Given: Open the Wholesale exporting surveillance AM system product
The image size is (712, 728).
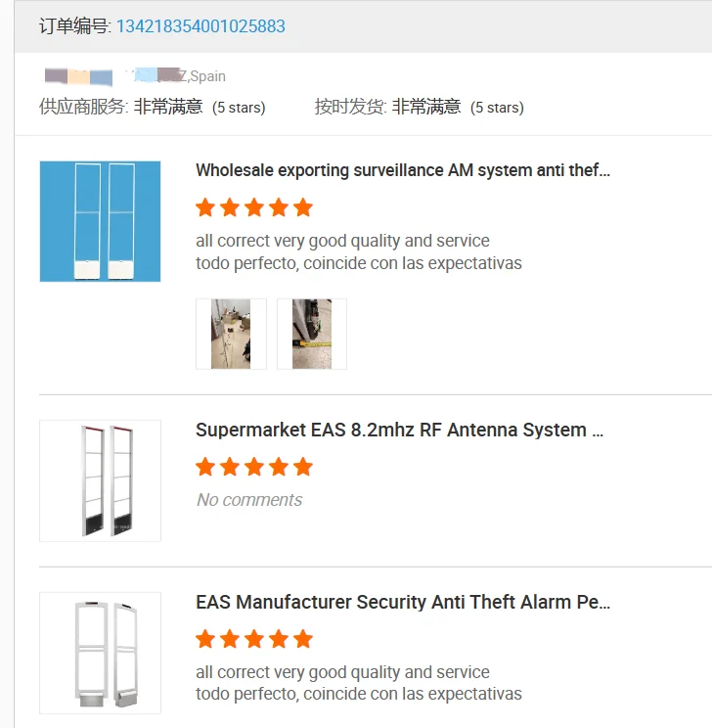Looking at the screenshot, I should [x=402, y=170].
